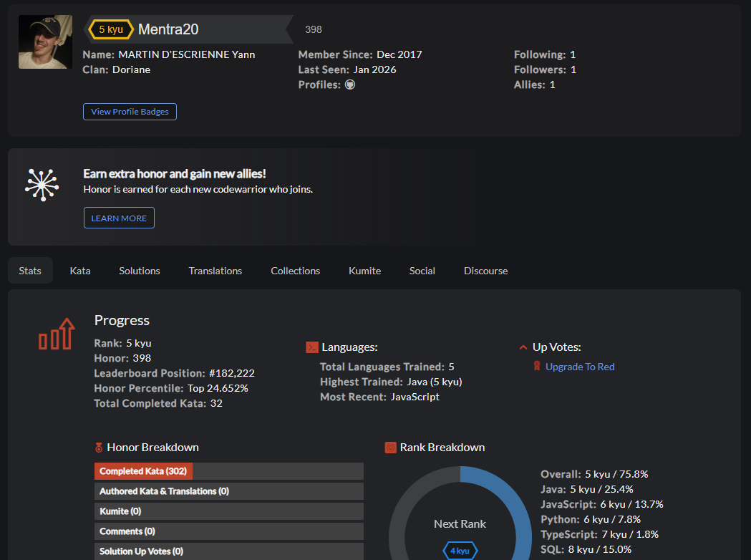
Task: Click the 5 kyu rank badge
Action: 112,29
